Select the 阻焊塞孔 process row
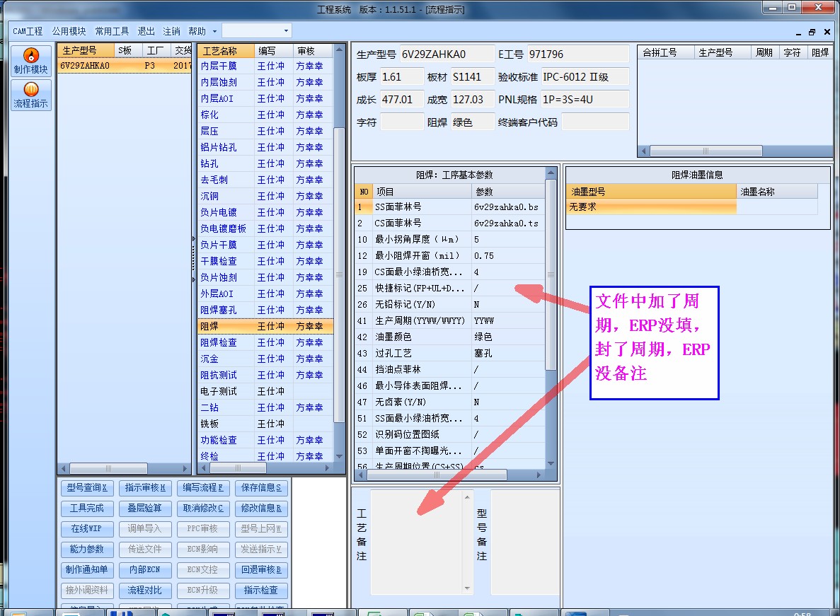The height and width of the screenshot is (616, 840). (x=265, y=310)
